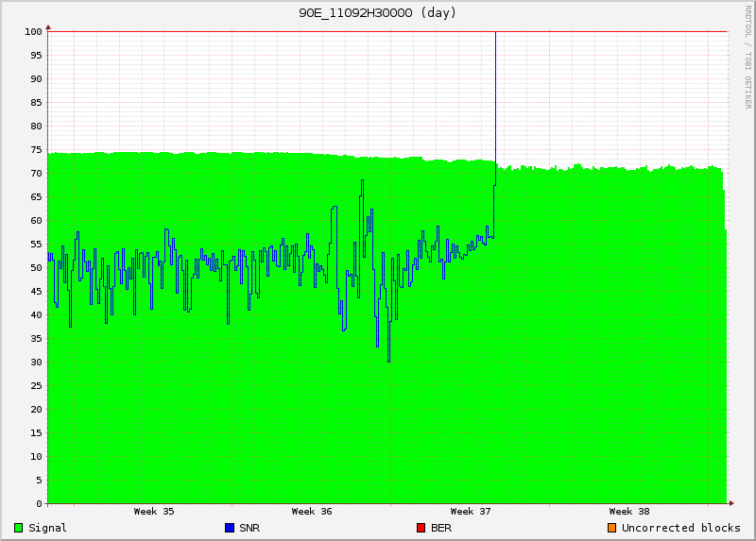Viewport: 756px width, 541px height.
Task: Click the y-axis value 10
Action: [36, 457]
